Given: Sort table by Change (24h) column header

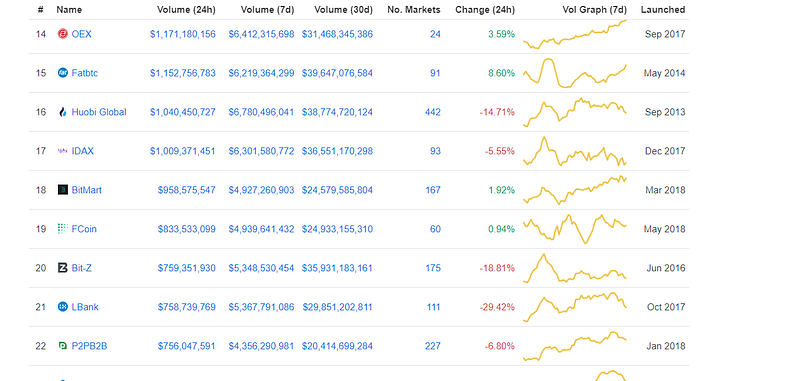Looking at the screenshot, I should pos(485,10).
